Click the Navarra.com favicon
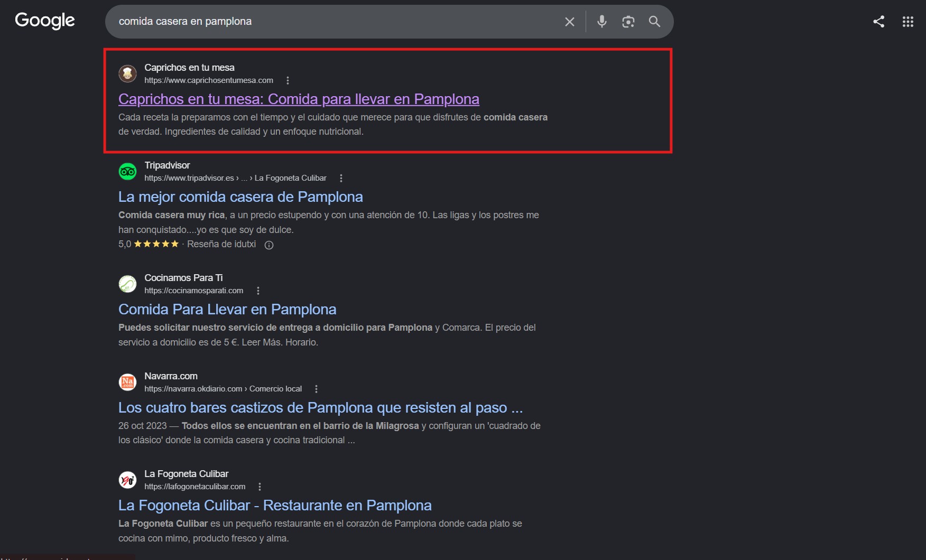 [127, 382]
